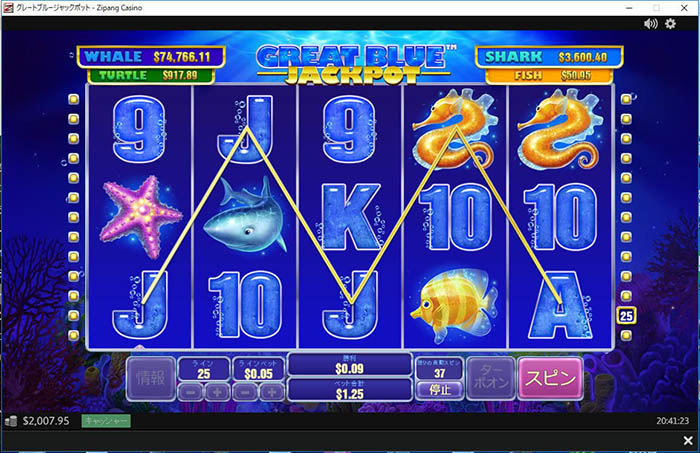700x453 pixels.
Task: Click the top-right payline indicator dot
Action: point(626,99)
